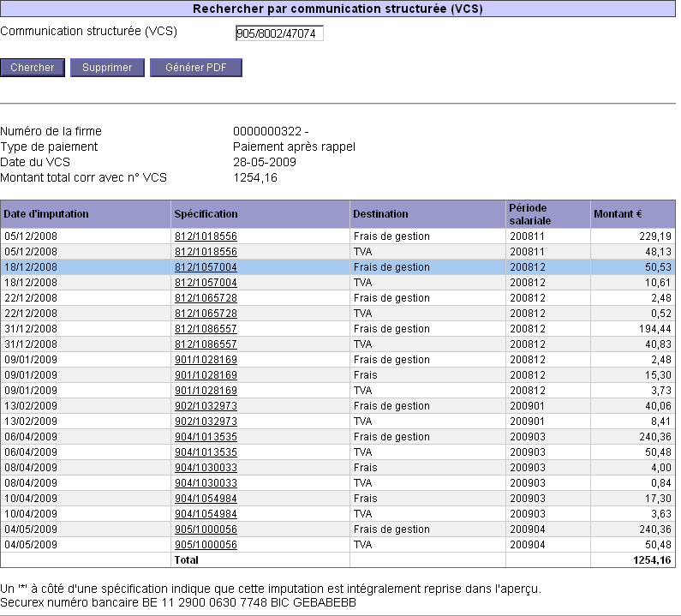Viewport: 681px width, 616px height.
Task: Open specification 812/1057004 in highlighted 50,53 row
Action: tap(206, 267)
